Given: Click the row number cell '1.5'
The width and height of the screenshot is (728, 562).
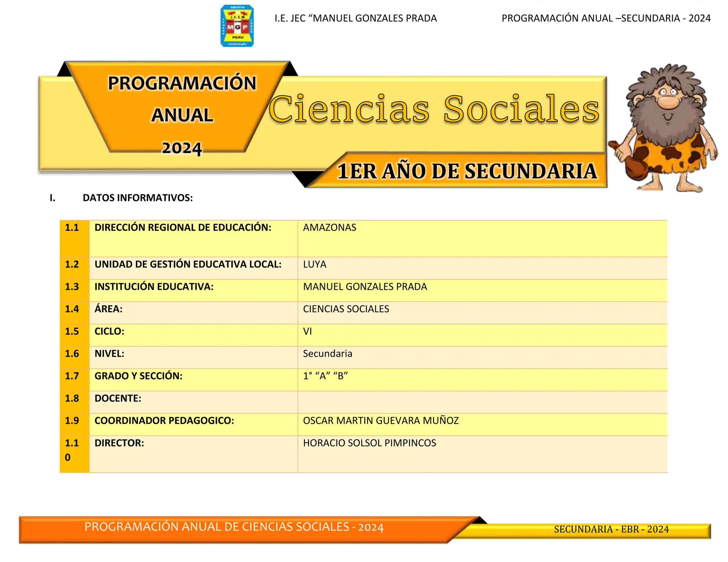Looking at the screenshot, I should (74, 335).
